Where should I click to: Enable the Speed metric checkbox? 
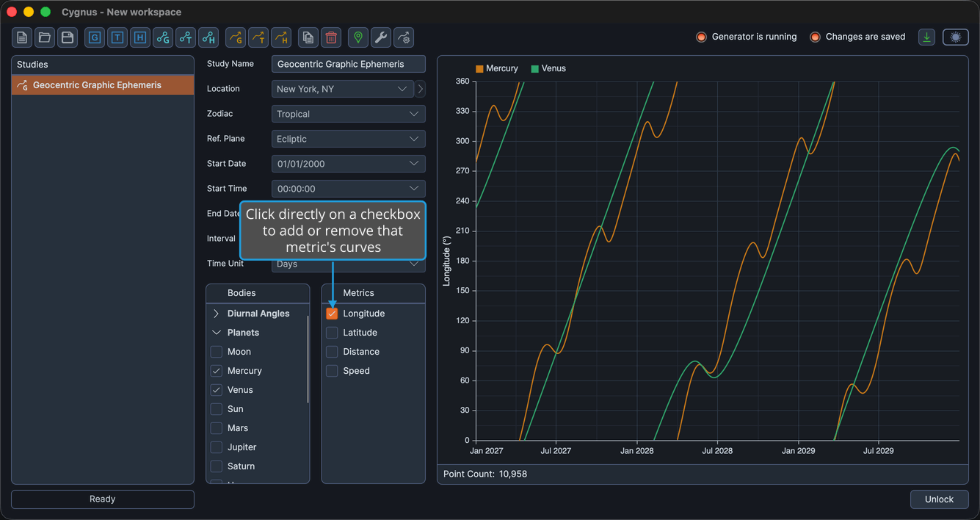[x=332, y=371]
